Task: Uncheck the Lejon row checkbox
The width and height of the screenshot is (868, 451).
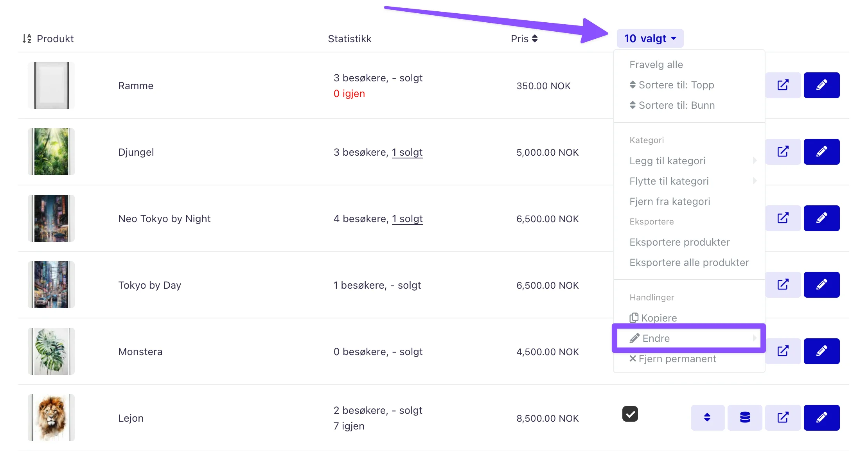Action: click(x=630, y=414)
